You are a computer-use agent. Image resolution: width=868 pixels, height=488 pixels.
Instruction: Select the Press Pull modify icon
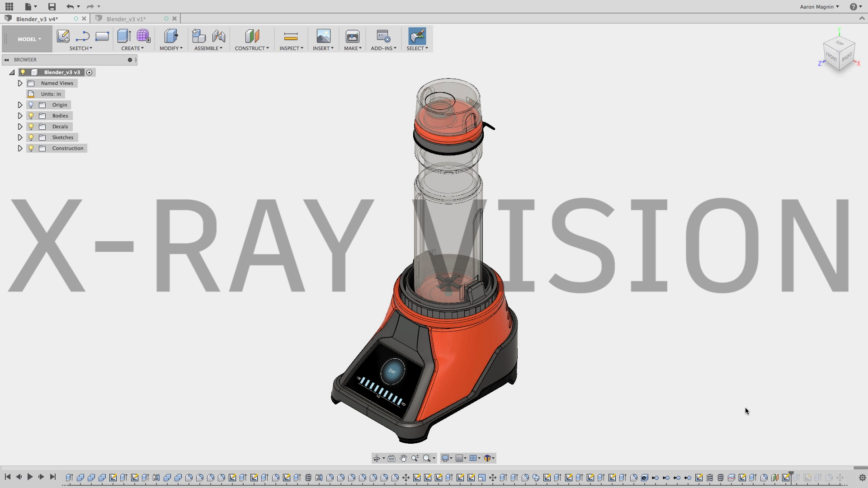[171, 36]
